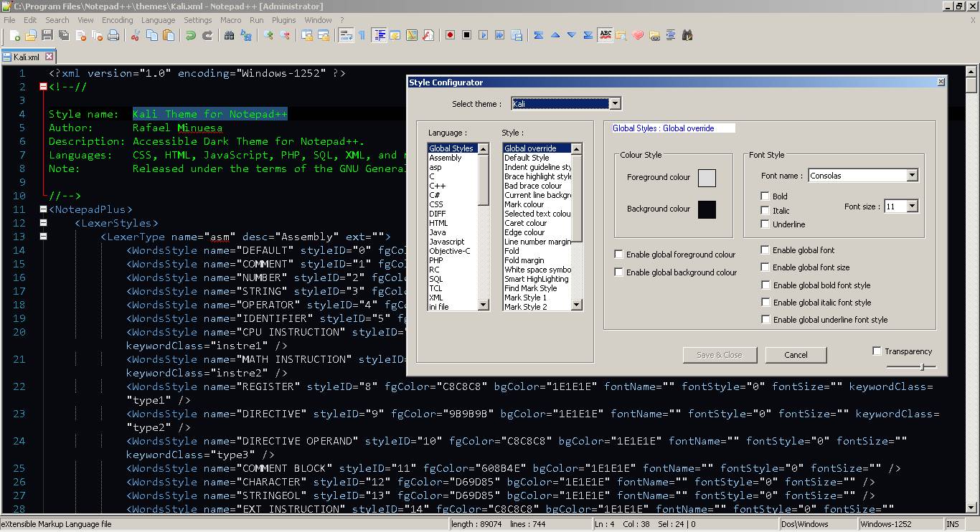Image resolution: width=980 pixels, height=532 pixels.
Task: Open the Select theme dropdown
Action: coord(615,104)
